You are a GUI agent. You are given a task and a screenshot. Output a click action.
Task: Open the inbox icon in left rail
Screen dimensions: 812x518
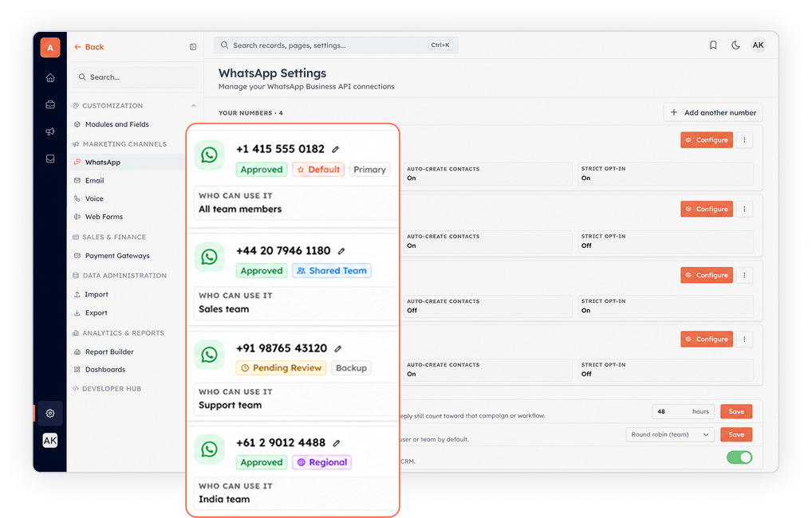(50, 159)
